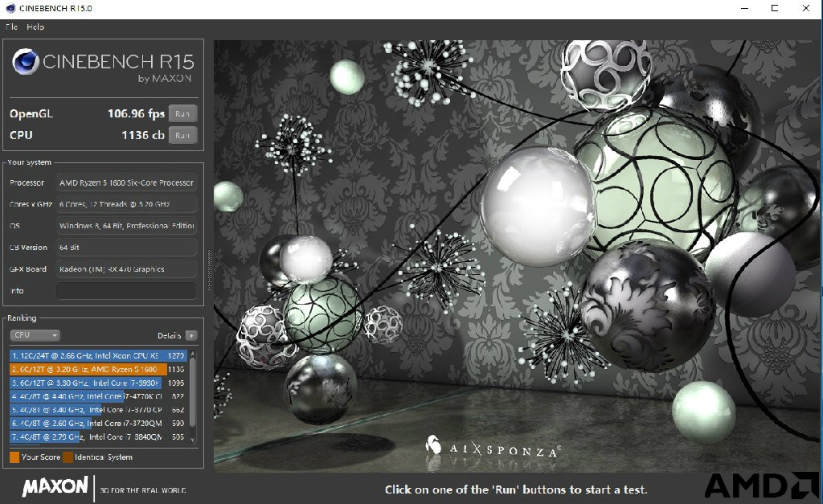Select ranking row 5 Intel Core i7-3770

(x=98, y=409)
